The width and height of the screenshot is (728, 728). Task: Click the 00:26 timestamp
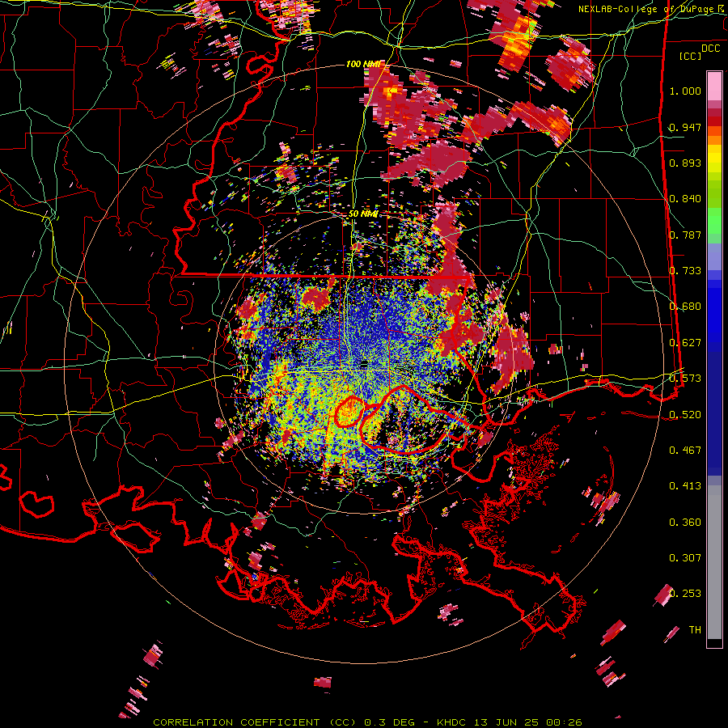tap(564, 722)
